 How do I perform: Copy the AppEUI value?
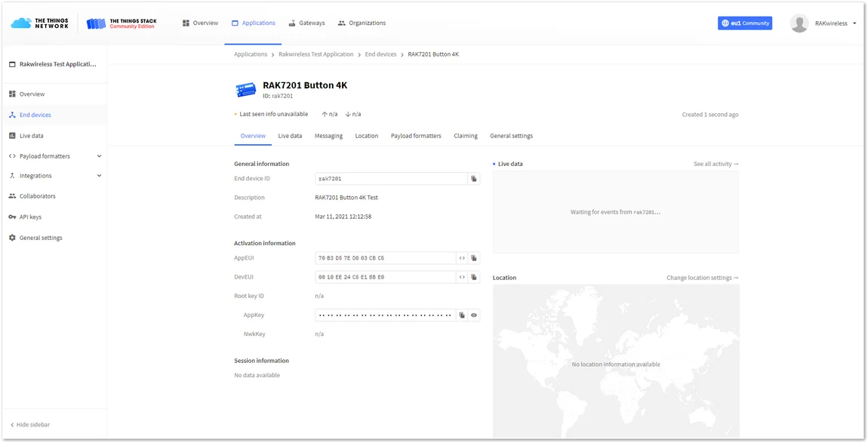[474, 258]
